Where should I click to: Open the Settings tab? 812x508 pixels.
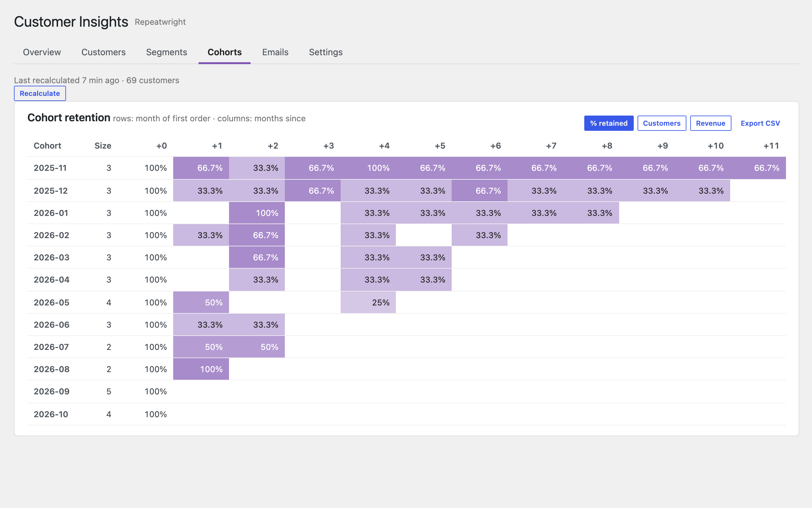point(325,52)
